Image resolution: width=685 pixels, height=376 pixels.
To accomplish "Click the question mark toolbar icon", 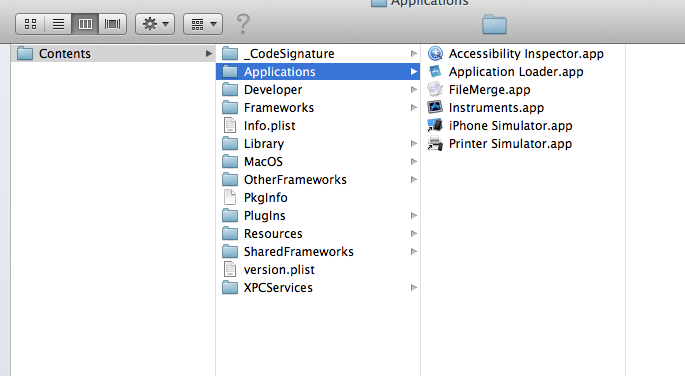I will tap(243, 24).
